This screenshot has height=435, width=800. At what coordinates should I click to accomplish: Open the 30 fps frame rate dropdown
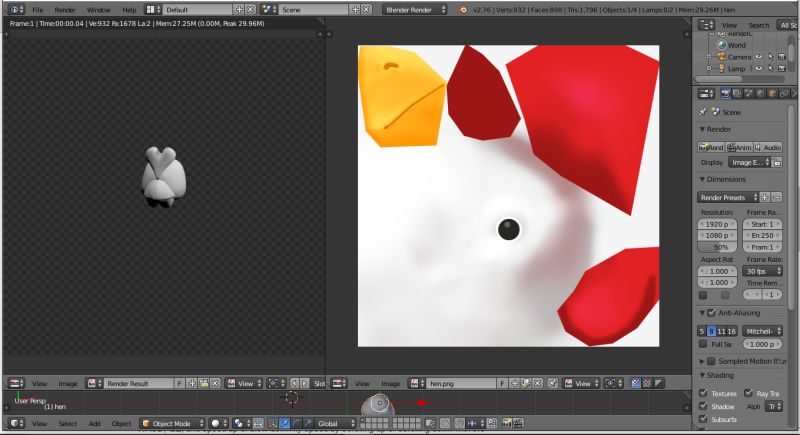click(x=762, y=271)
